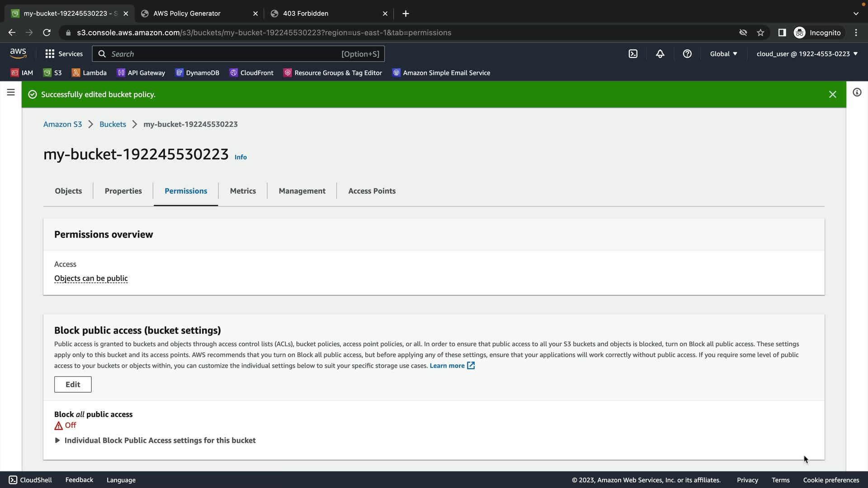Screen dimensions: 868x488
Task: Switch to the Management tab
Action: (302, 191)
